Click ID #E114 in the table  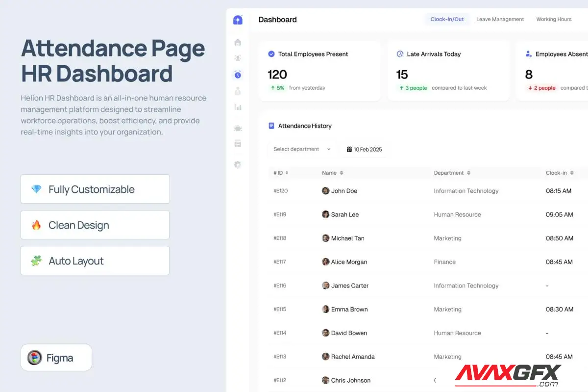pos(280,333)
